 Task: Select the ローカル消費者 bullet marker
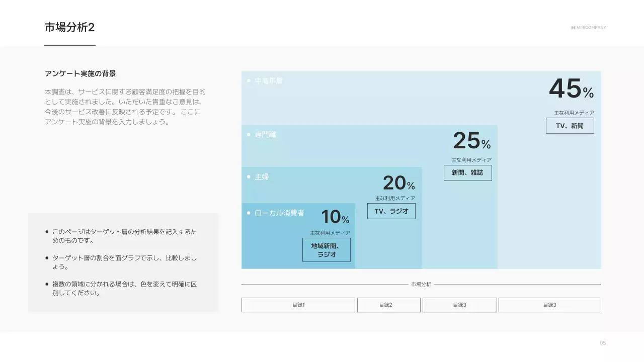point(249,213)
